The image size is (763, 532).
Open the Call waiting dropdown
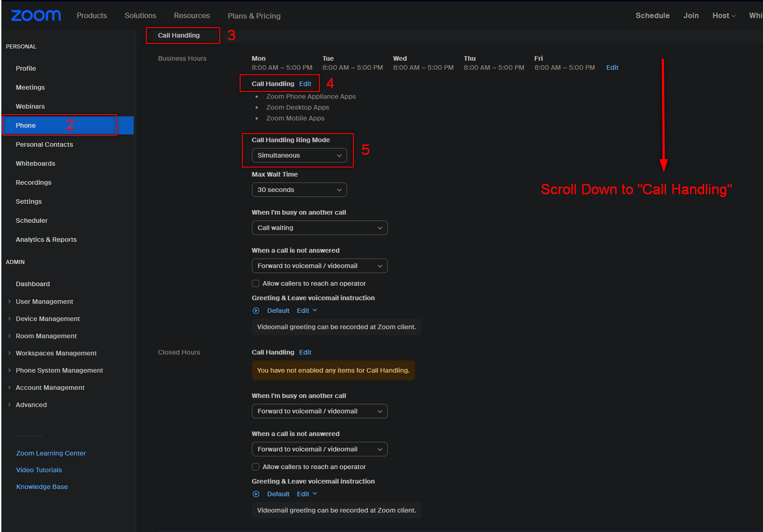[319, 228]
